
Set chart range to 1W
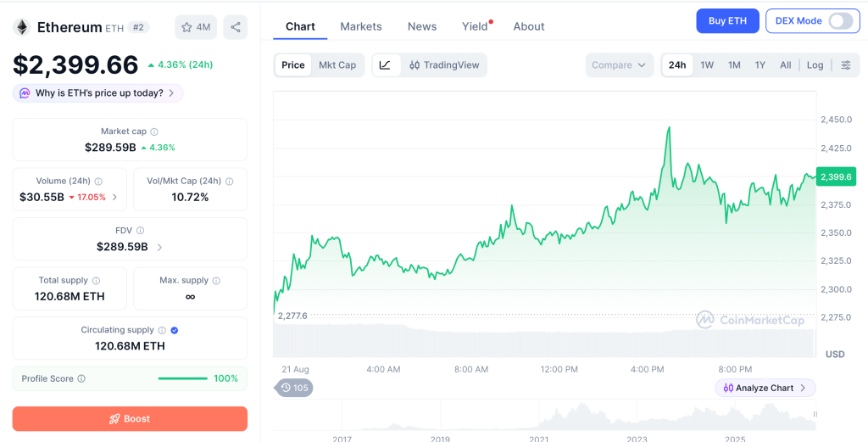click(707, 64)
